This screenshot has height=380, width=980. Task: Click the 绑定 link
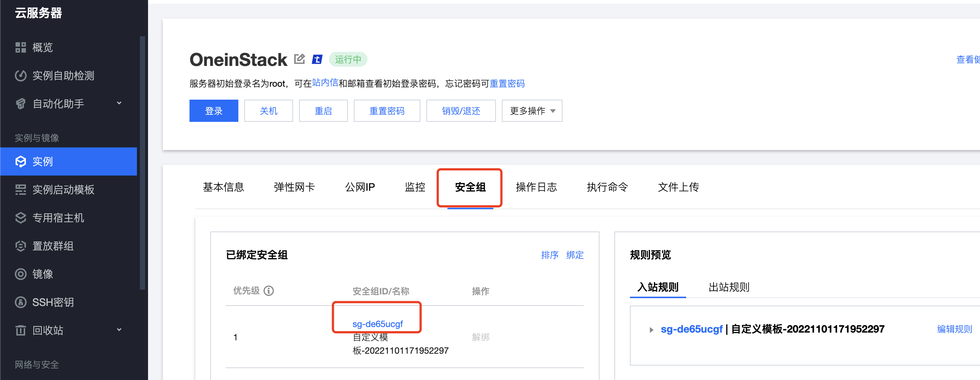coord(575,255)
